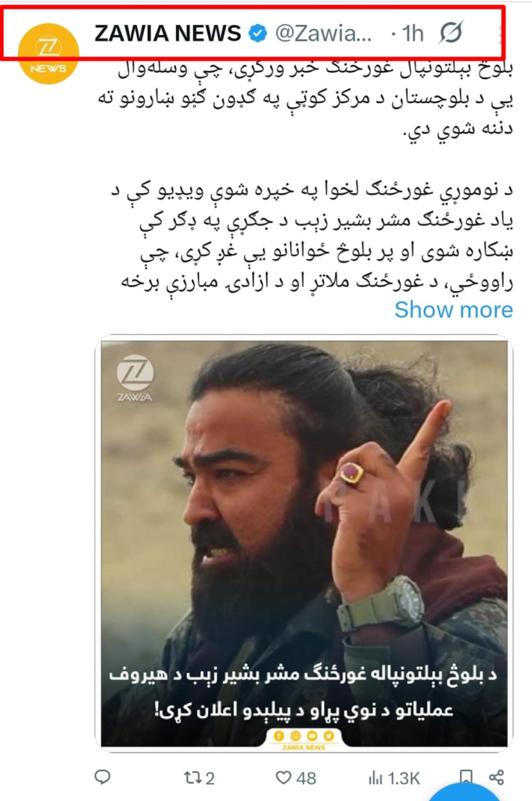Open the ZAWIA NEWS display name
Viewport: 532px width, 801px height.
pos(167,34)
